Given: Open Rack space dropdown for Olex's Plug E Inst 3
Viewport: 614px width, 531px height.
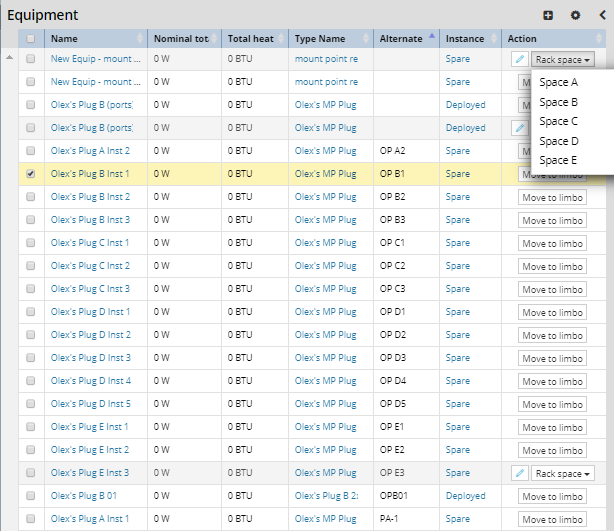Looking at the screenshot, I should pos(563,473).
